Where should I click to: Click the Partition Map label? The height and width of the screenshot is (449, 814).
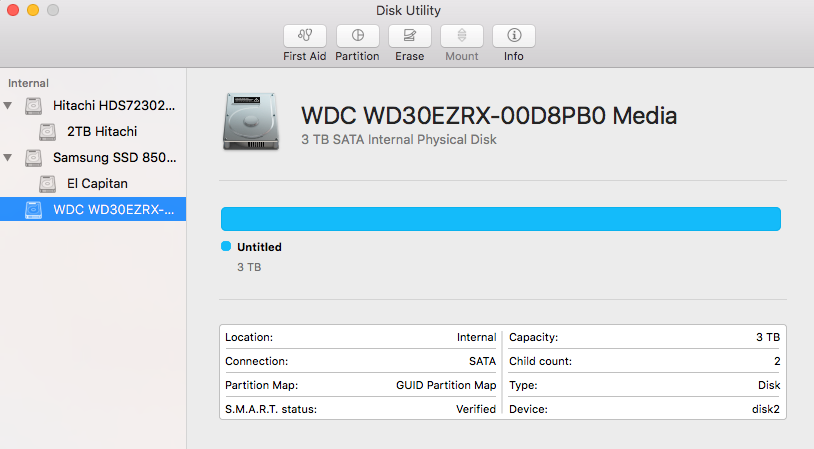pyautogui.click(x=261, y=385)
